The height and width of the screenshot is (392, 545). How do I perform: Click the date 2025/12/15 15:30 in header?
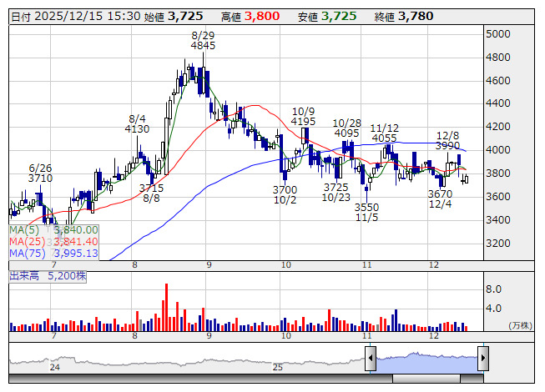pos(88,17)
